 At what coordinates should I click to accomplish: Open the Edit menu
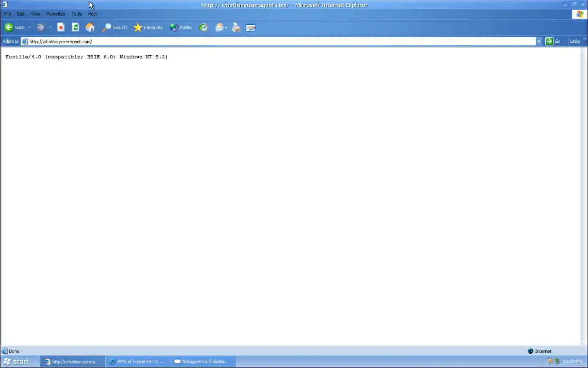click(21, 14)
